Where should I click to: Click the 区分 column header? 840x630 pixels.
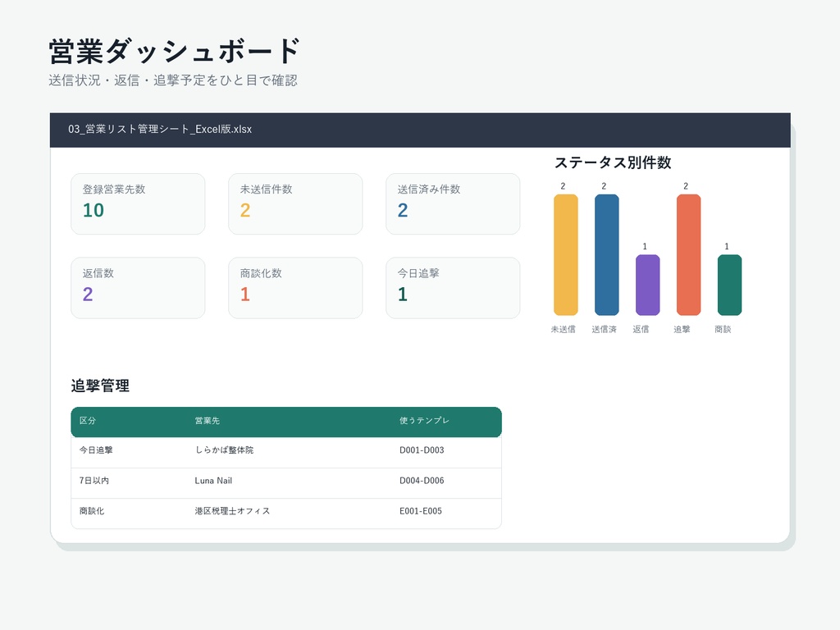[x=87, y=421]
